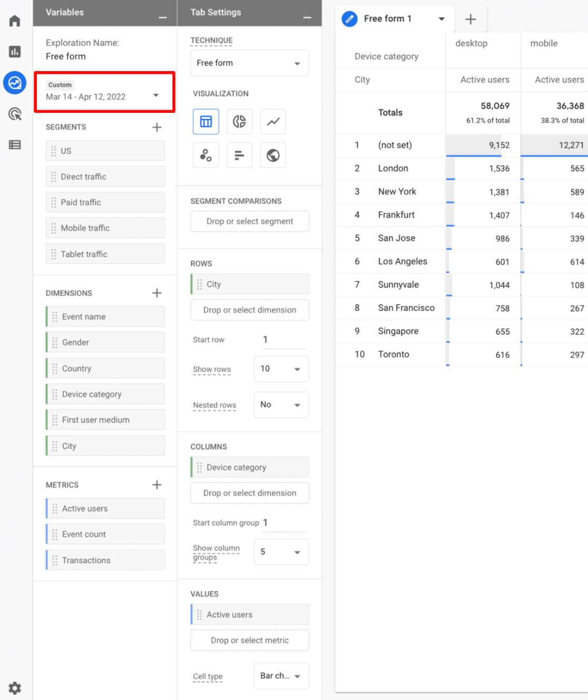Choose the Scatterplot visualization
Screen dimensions: 588x700
coord(206,155)
